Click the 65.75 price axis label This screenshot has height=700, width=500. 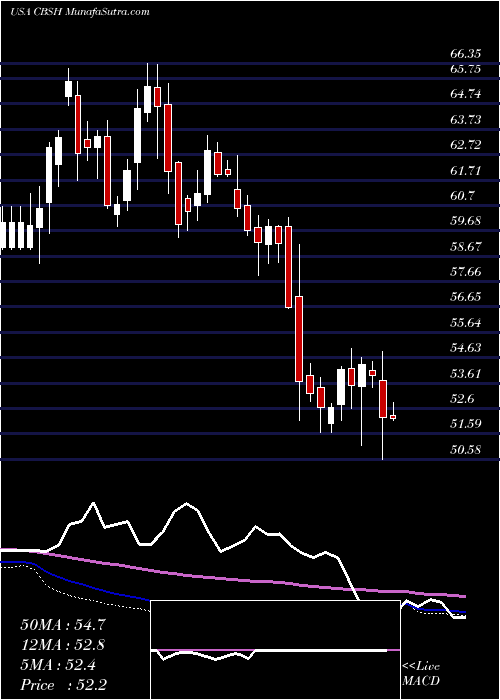(466, 69)
